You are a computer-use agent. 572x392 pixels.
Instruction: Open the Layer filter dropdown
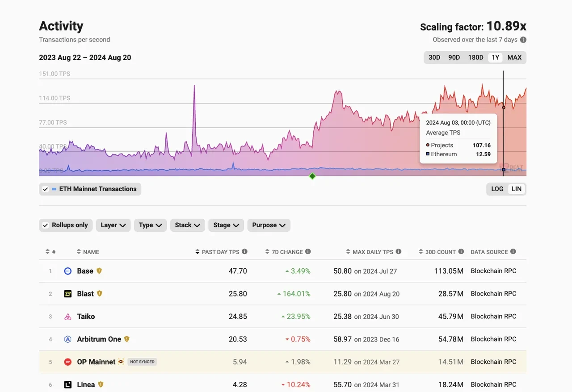coord(113,225)
